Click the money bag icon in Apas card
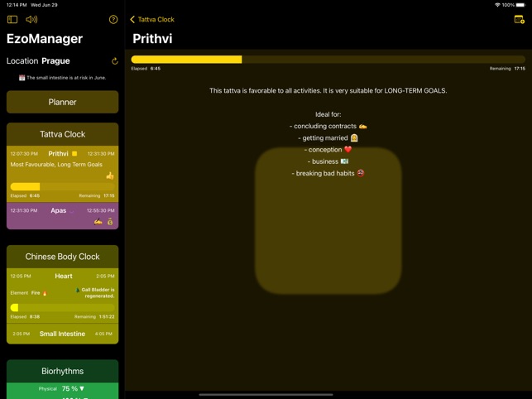 [110, 222]
